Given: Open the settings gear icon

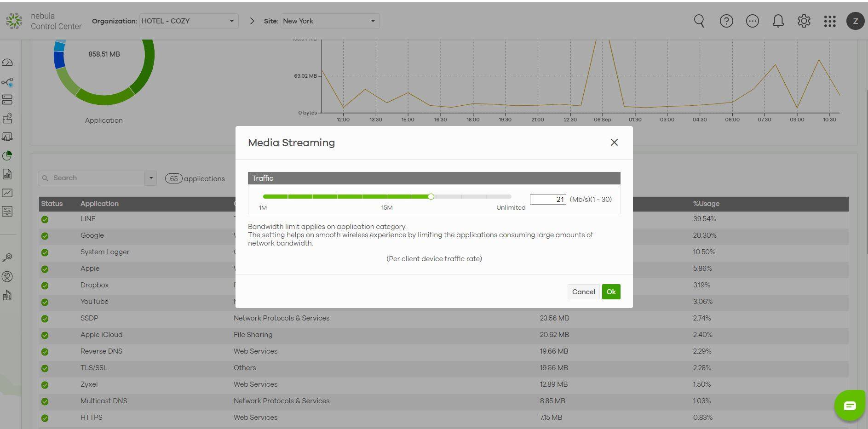Looking at the screenshot, I should [x=804, y=21].
